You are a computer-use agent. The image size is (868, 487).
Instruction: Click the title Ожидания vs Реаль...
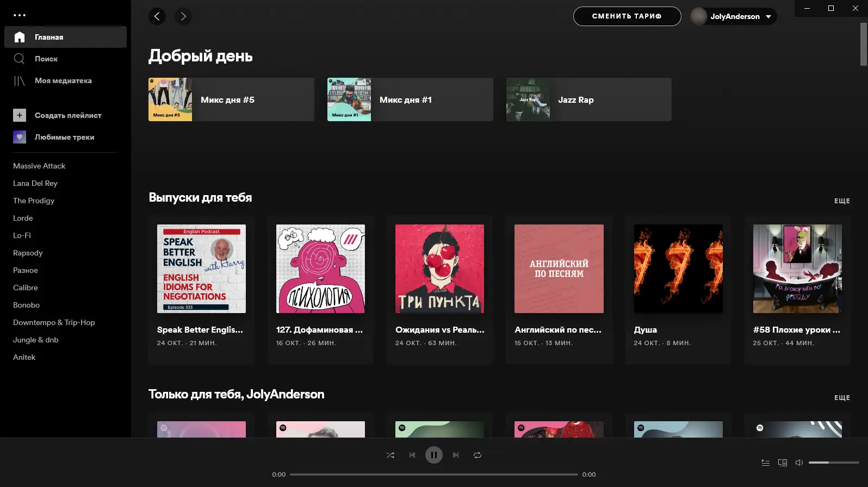[x=439, y=330]
